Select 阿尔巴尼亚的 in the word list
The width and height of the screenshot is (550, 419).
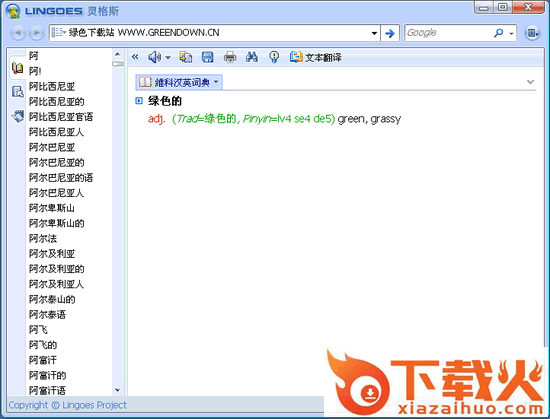pos(56,162)
